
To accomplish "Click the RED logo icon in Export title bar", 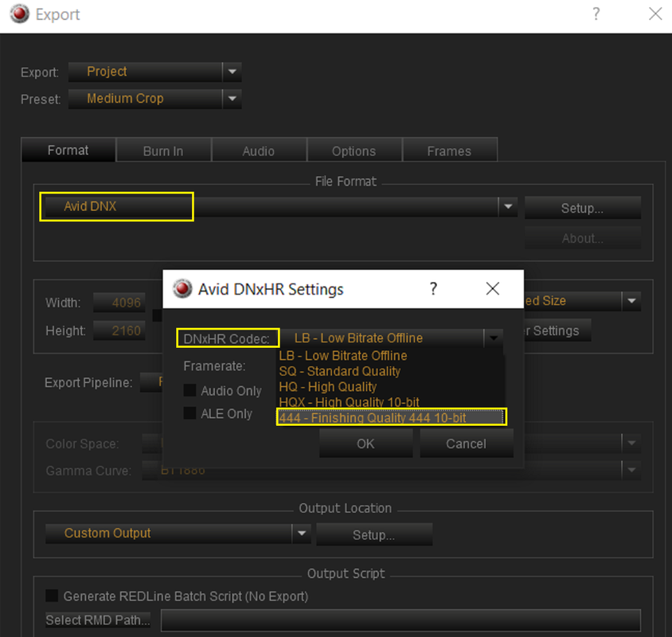I will tap(19, 14).
